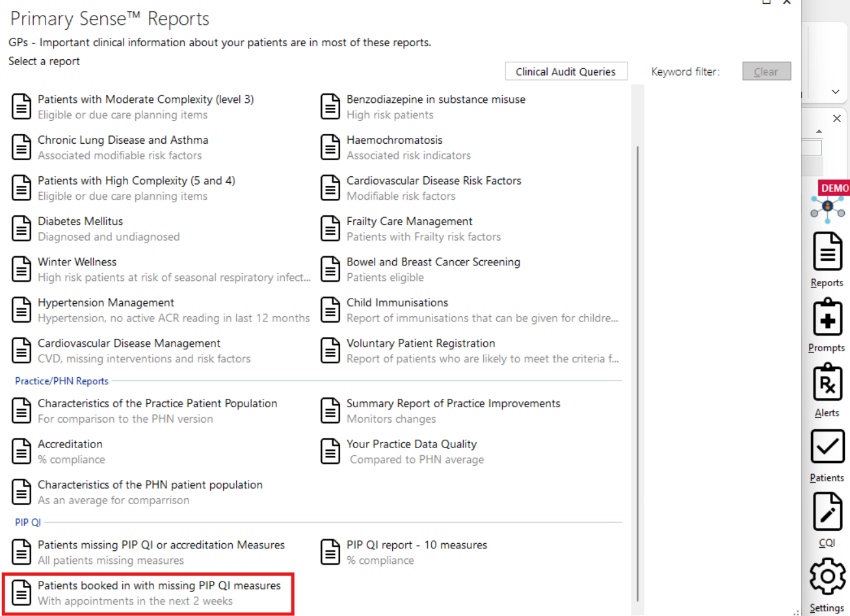Image resolution: width=850 pixels, height=616 pixels.
Task: Open Frailty Care Management report title
Action: [409, 221]
